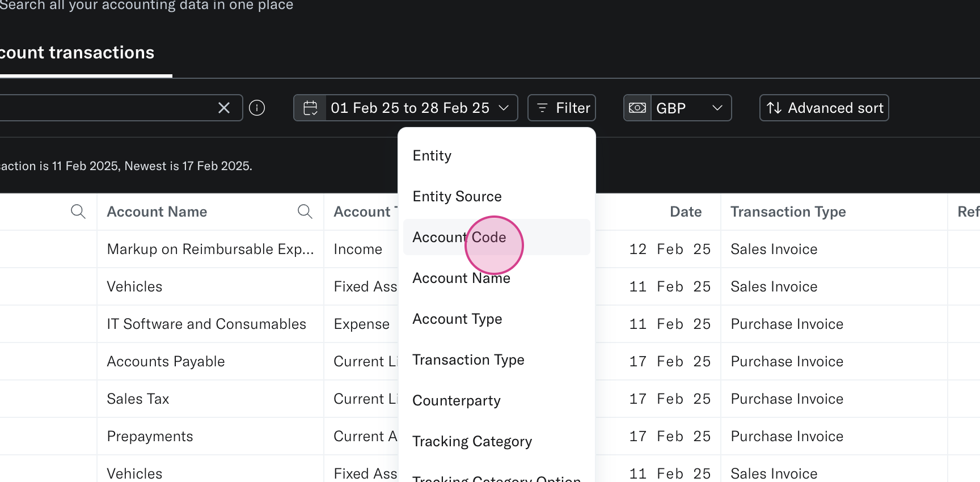Click the calendar icon in date picker
The width and height of the screenshot is (980, 482).
(310, 108)
